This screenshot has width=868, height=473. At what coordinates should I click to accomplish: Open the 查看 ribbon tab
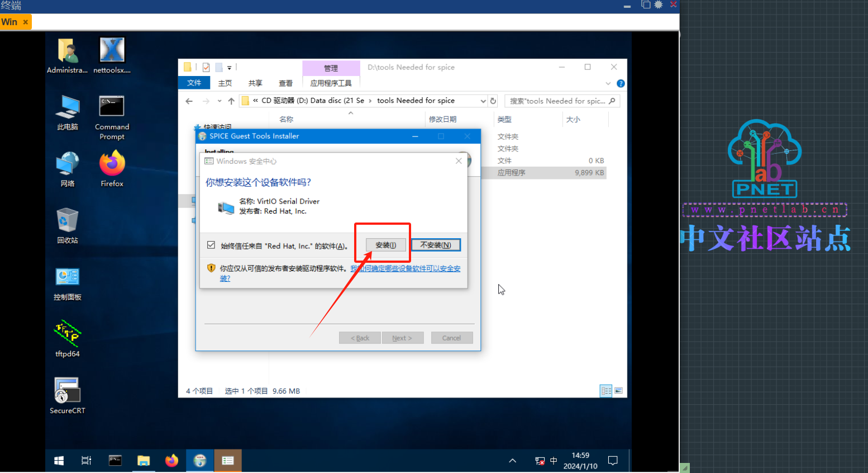285,83
